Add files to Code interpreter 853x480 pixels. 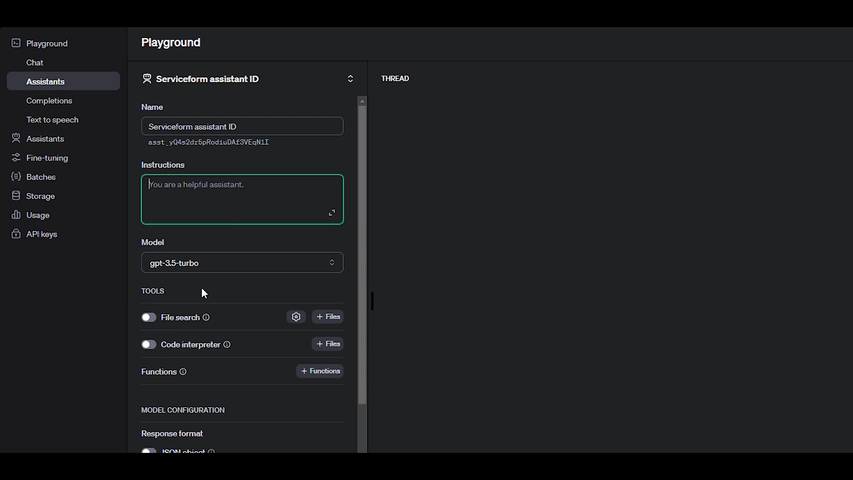point(327,344)
